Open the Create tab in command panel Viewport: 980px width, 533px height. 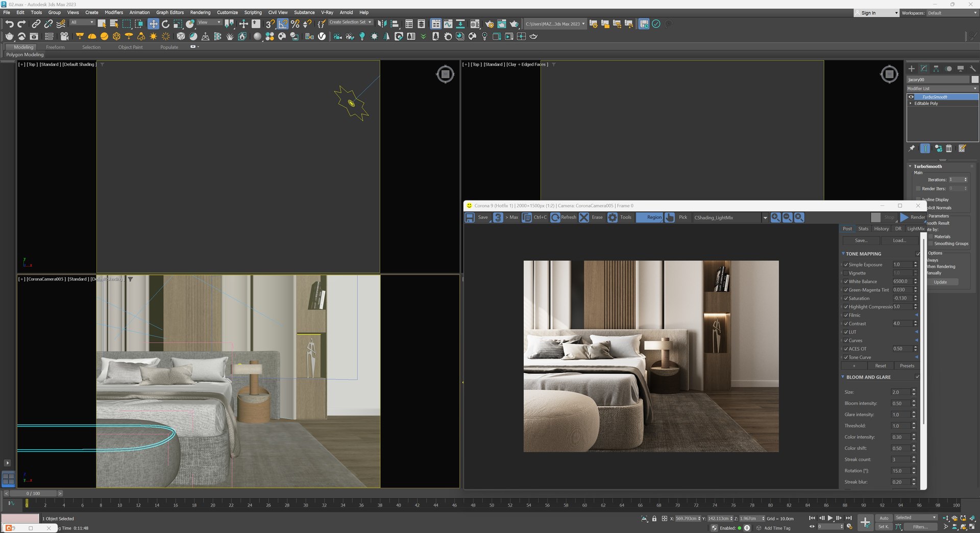[x=912, y=68]
